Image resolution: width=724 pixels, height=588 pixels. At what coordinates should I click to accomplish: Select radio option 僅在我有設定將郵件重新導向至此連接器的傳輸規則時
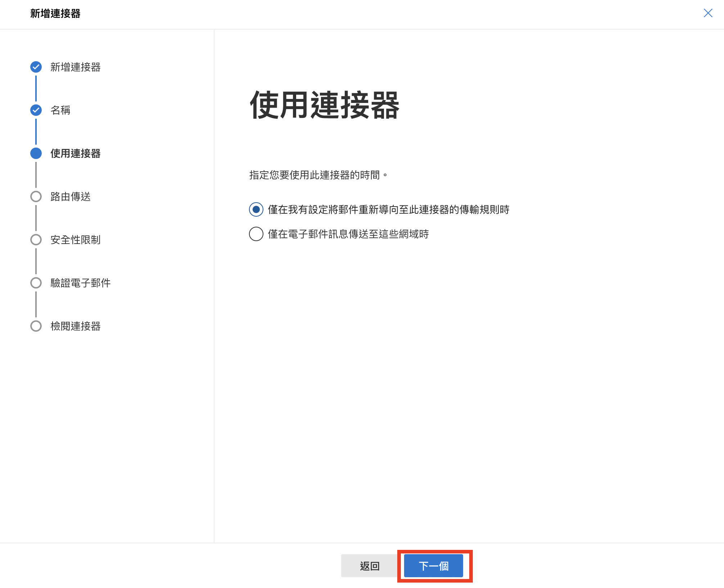[x=256, y=209]
